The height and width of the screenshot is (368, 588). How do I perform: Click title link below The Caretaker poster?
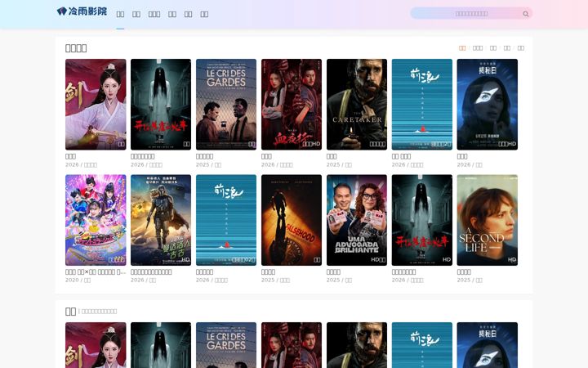pos(332,156)
